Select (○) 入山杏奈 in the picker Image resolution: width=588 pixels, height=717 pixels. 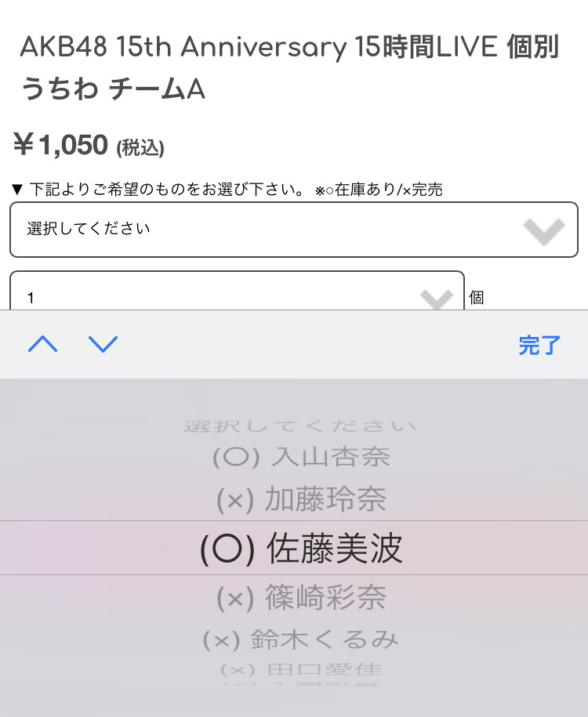pos(301,457)
